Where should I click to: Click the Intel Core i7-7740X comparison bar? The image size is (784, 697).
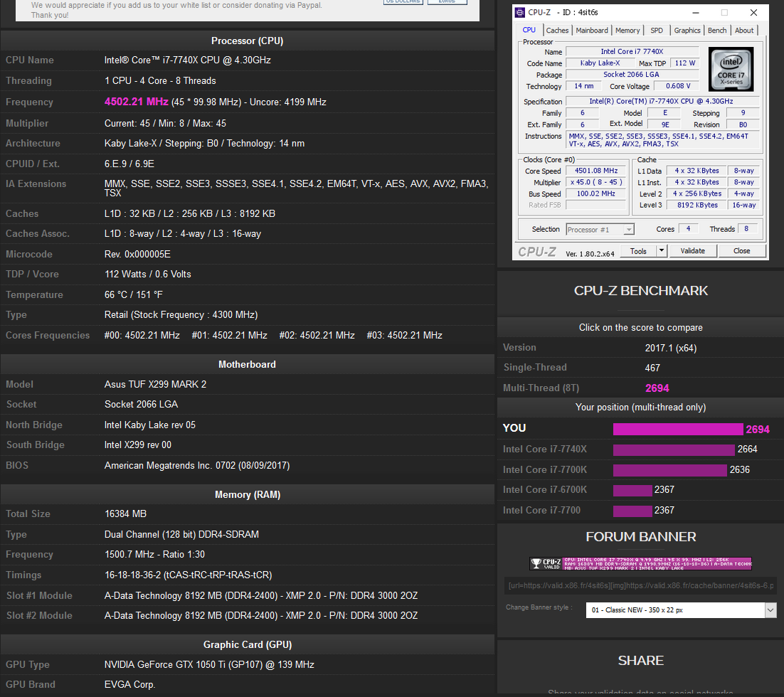pos(674,449)
